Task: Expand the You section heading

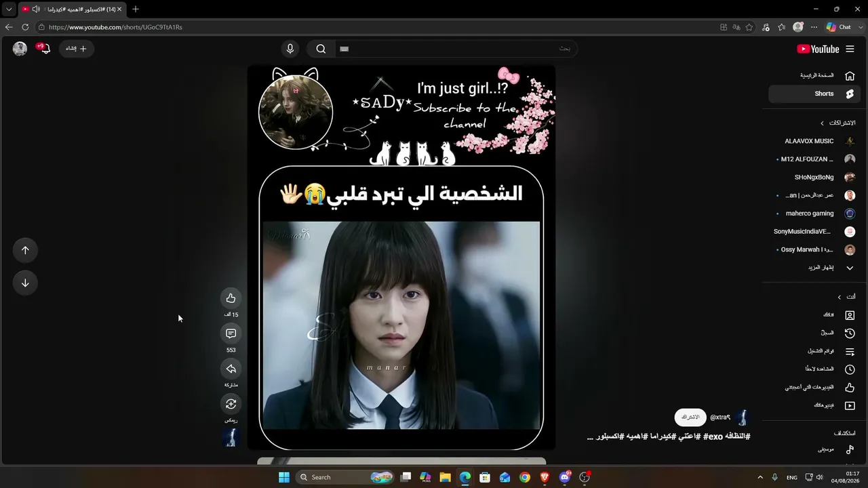Action: click(x=846, y=297)
